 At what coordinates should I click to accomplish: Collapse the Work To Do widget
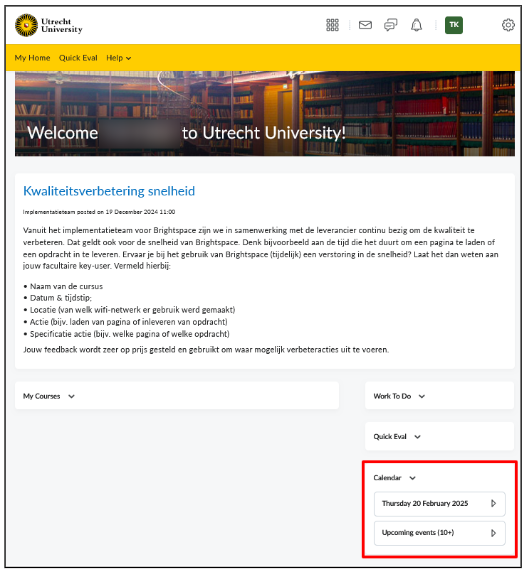pos(422,396)
